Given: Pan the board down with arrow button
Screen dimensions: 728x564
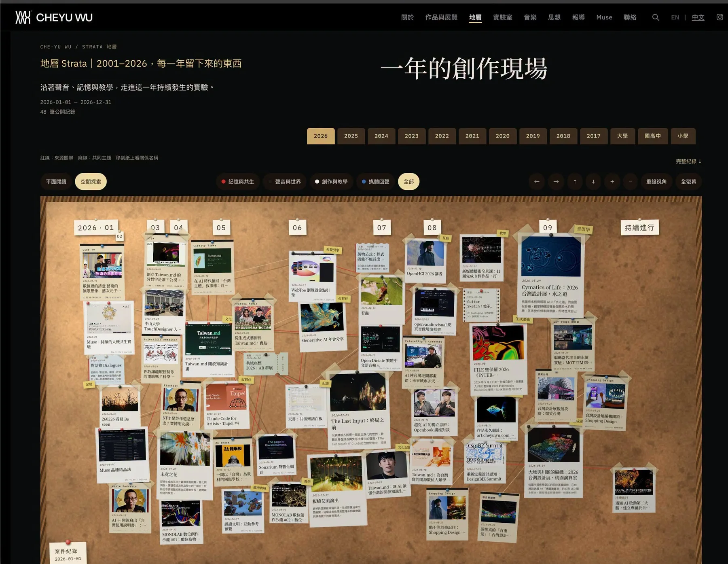Looking at the screenshot, I should (x=593, y=182).
